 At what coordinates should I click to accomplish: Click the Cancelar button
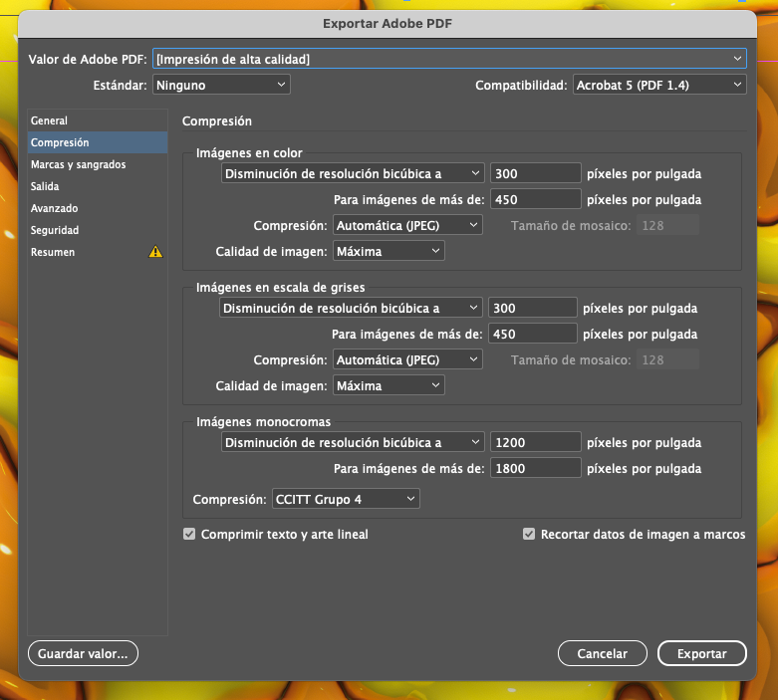tap(603, 653)
